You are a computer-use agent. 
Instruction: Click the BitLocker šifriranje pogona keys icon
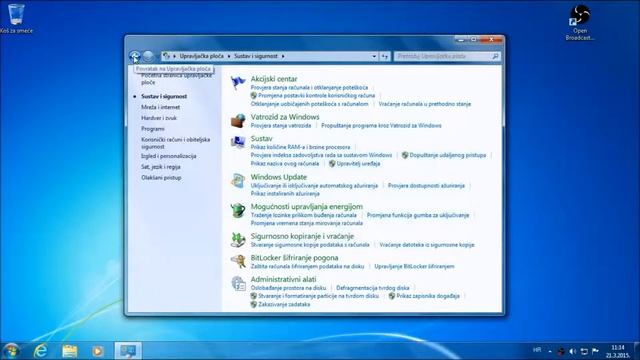(238, 261)
